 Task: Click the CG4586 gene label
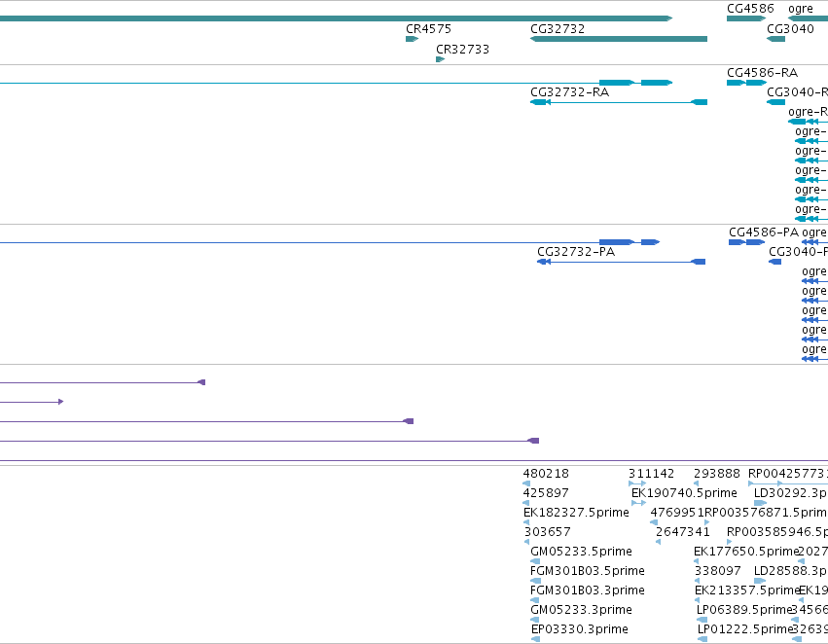(750, 9)
